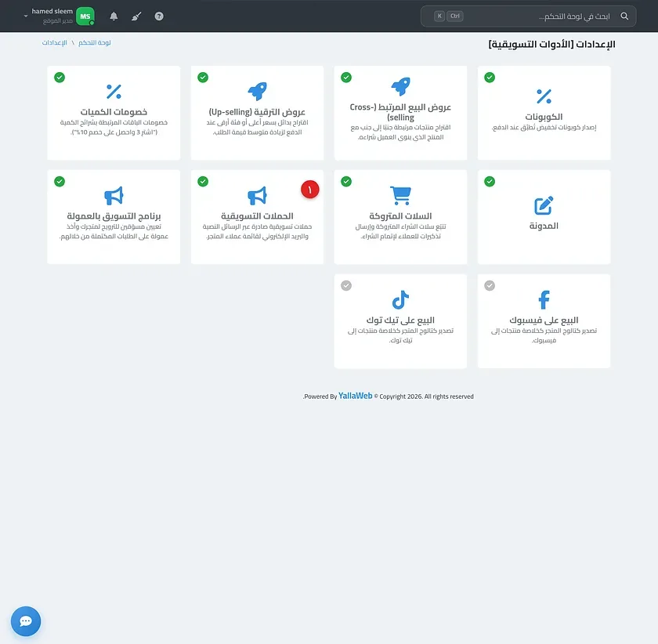Open خصومات الكميات title
658x644 pixels.
point(114,112)
